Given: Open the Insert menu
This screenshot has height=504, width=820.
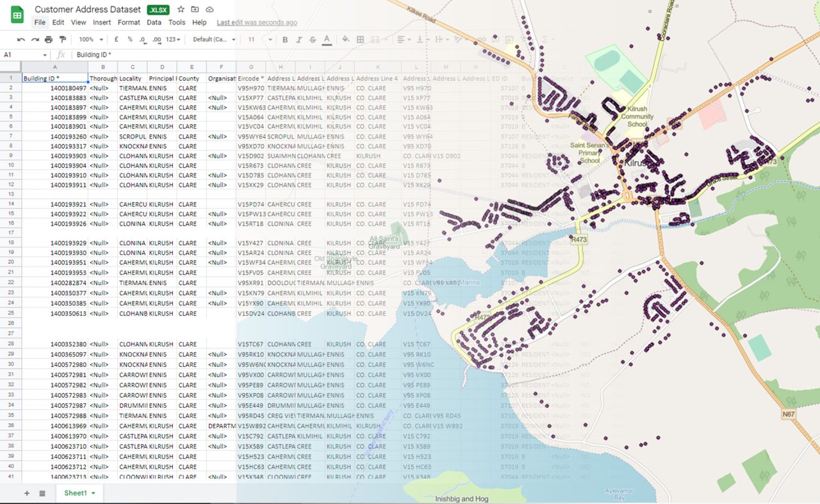Looking at the screenshot, I should click(x=102, y=22).
